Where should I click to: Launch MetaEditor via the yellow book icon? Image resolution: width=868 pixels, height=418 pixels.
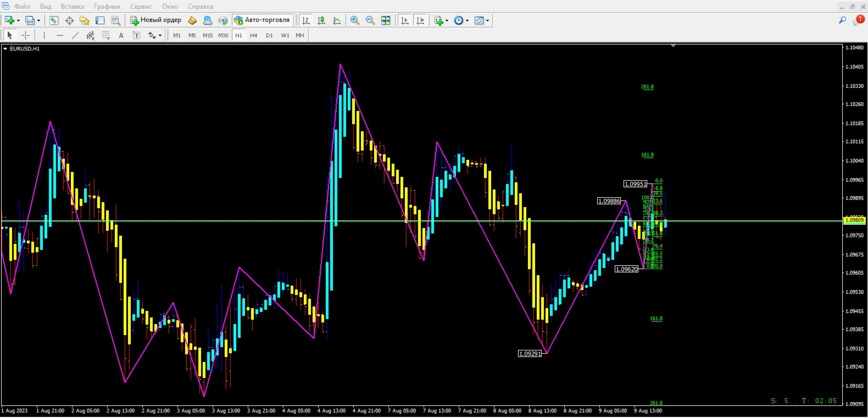tap(192, 20)
